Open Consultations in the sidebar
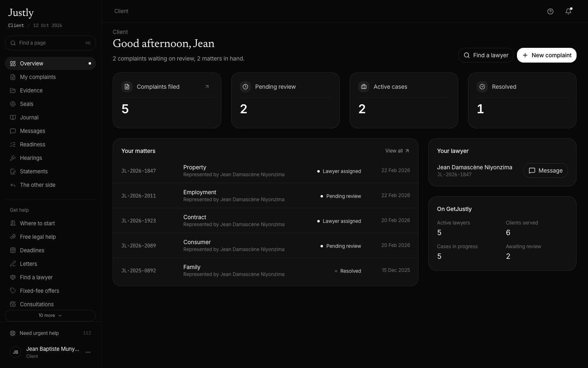 coord(50,304)
